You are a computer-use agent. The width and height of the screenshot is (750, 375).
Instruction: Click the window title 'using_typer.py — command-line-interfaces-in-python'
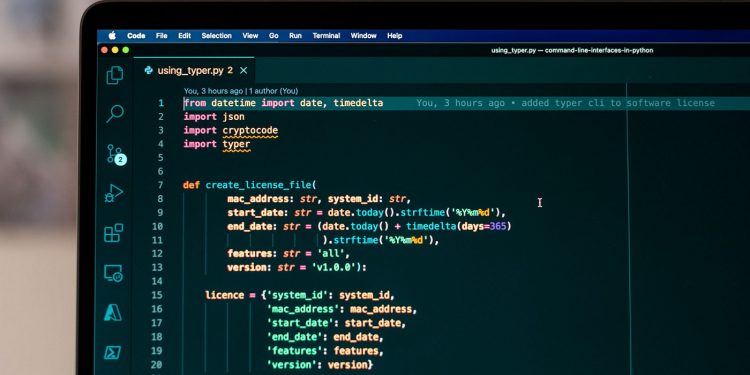572,50
